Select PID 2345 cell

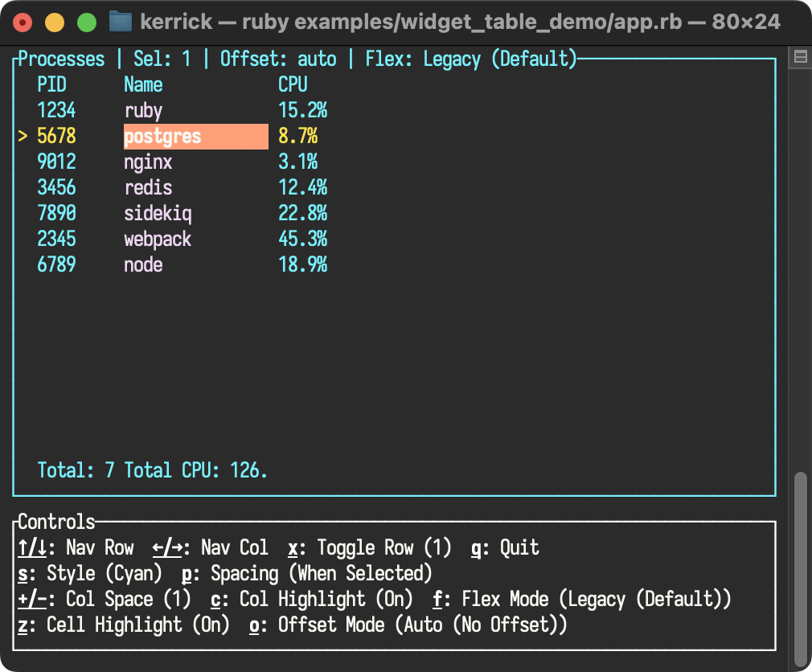pyautogui.click(x=56, y=240)
